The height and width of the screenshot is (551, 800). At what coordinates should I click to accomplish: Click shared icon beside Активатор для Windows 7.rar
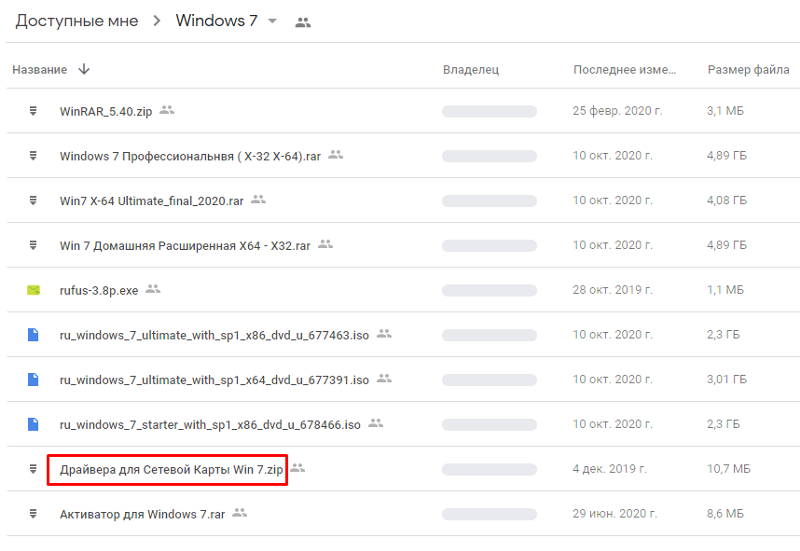click(x=240, y=513)
